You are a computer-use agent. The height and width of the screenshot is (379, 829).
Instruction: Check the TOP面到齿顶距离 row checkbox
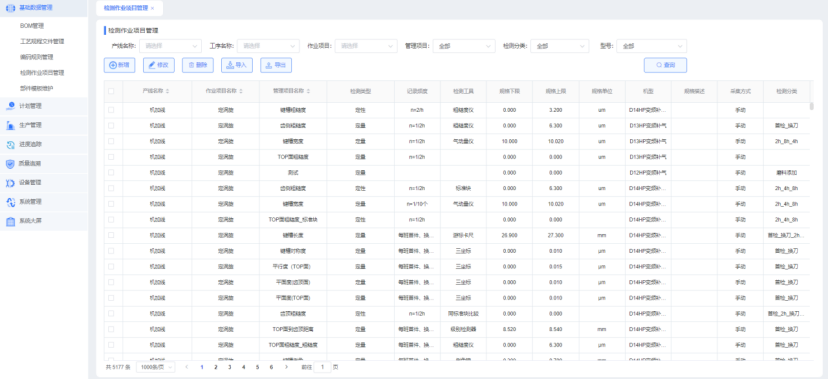click(x=111, y=329)
